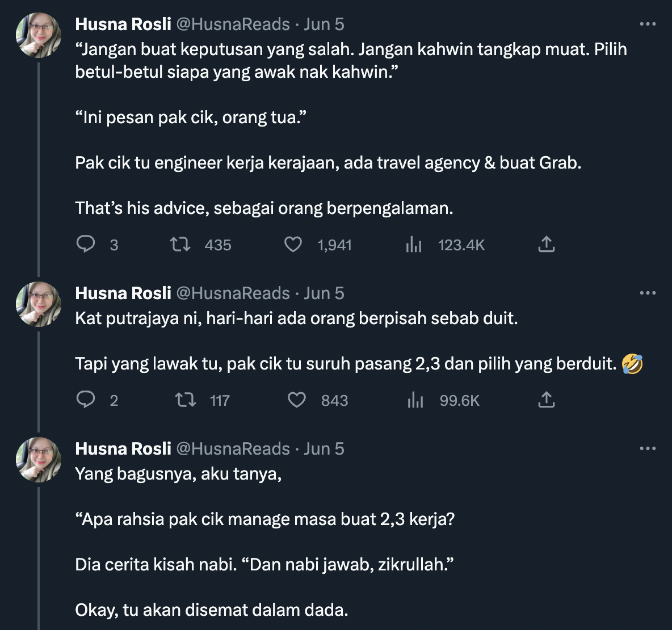Retweet the Putrajaya tweet with 117 retweets
The width and height of the screenshot is (672, 630).
[x=186, y=400]
